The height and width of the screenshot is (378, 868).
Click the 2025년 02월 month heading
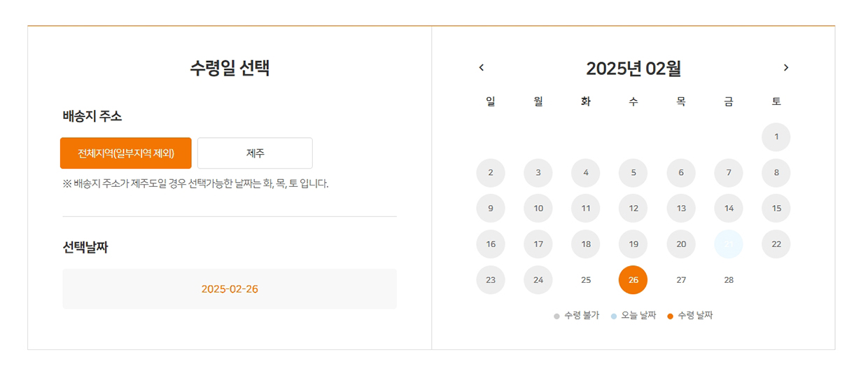pos(633,69)
